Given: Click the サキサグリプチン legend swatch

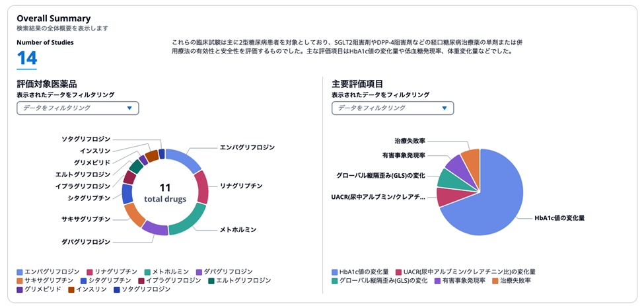Looking at the screenshot, I should pyautogui.click(x=20, y=280).
